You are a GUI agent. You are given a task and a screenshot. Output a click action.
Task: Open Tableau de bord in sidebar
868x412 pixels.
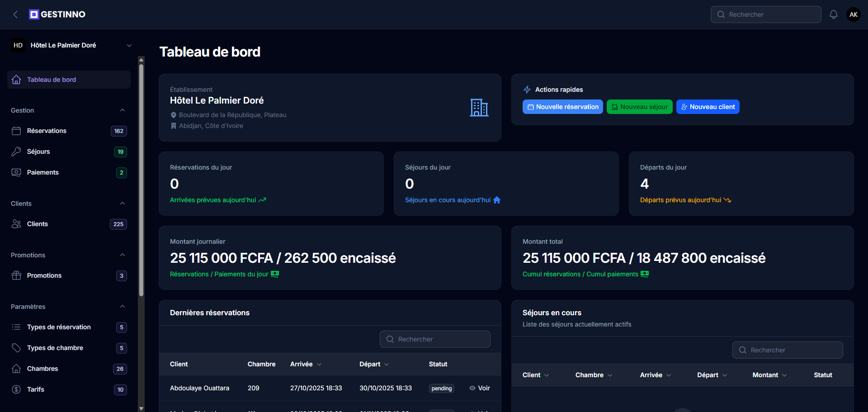(69, 80)
